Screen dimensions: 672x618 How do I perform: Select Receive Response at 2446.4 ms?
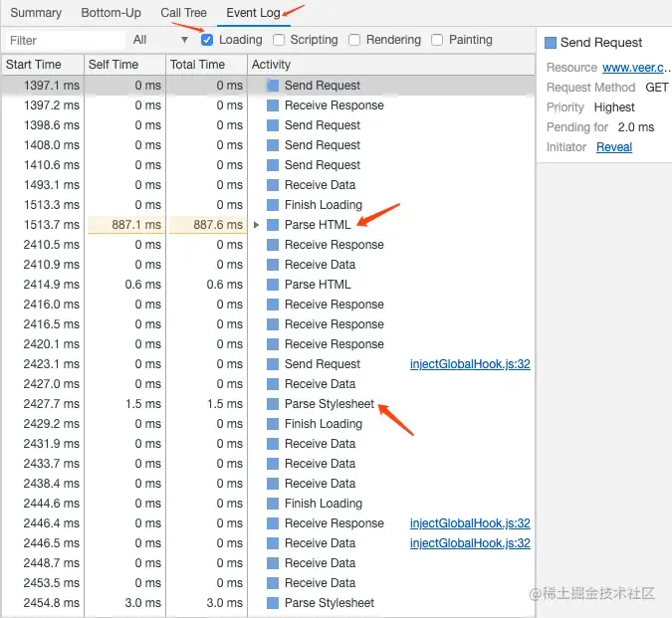coord(268,523)
